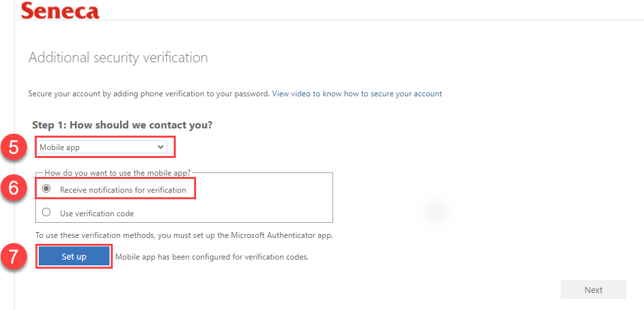Click the 'Additional security verification' heading
The height and width of the screenshot is (310, 644).
(118, 58)
